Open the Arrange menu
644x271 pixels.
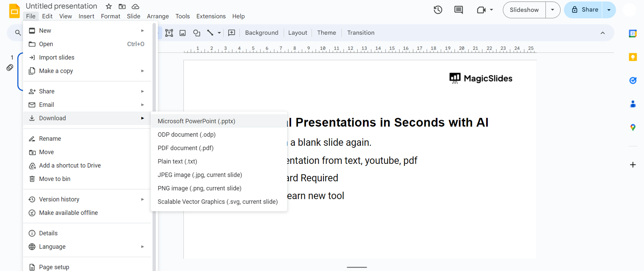[x=158, y=16]
